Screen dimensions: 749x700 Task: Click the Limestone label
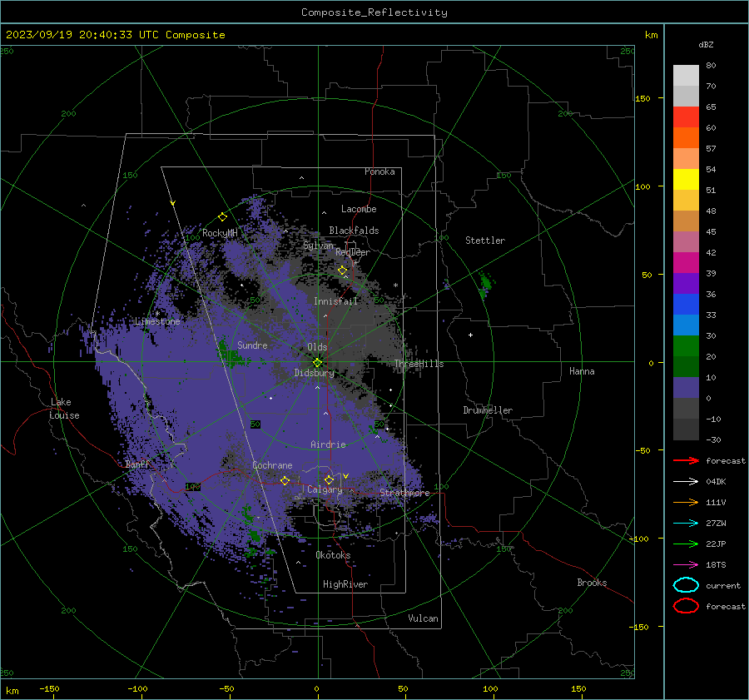coord(157,321)
